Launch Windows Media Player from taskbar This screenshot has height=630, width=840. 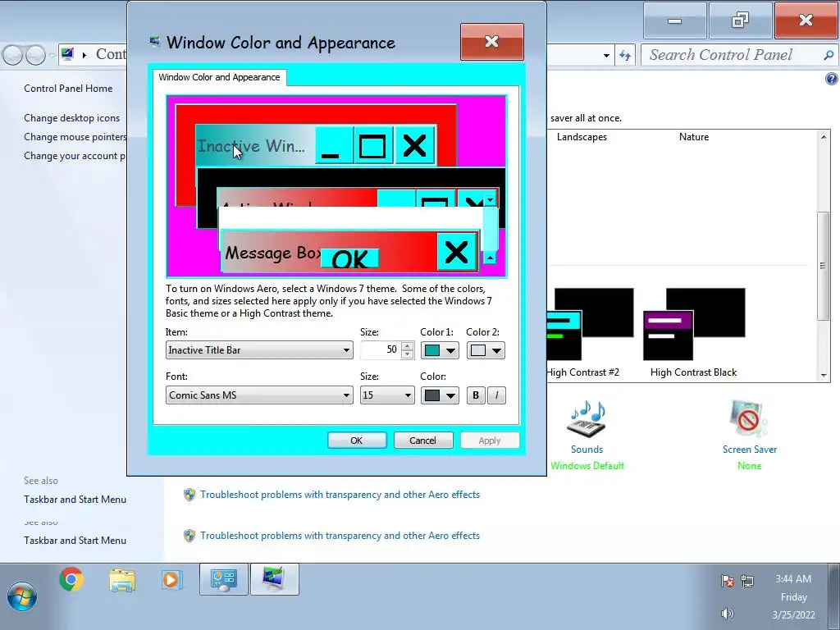click(171, 580)
